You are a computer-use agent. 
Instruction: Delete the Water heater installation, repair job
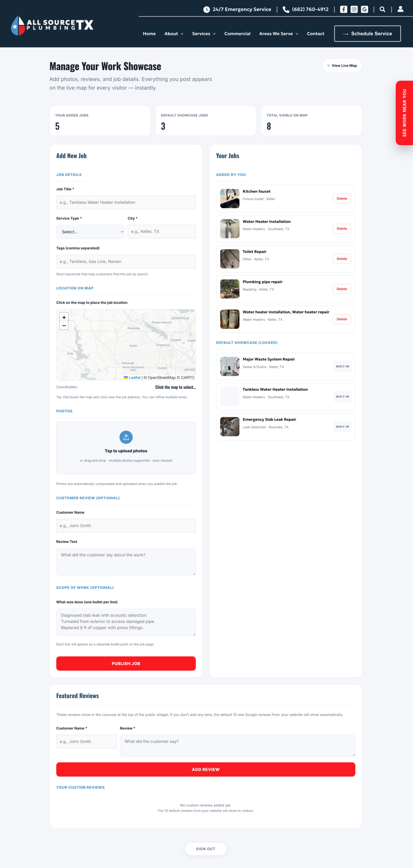(x=342, y=319)
